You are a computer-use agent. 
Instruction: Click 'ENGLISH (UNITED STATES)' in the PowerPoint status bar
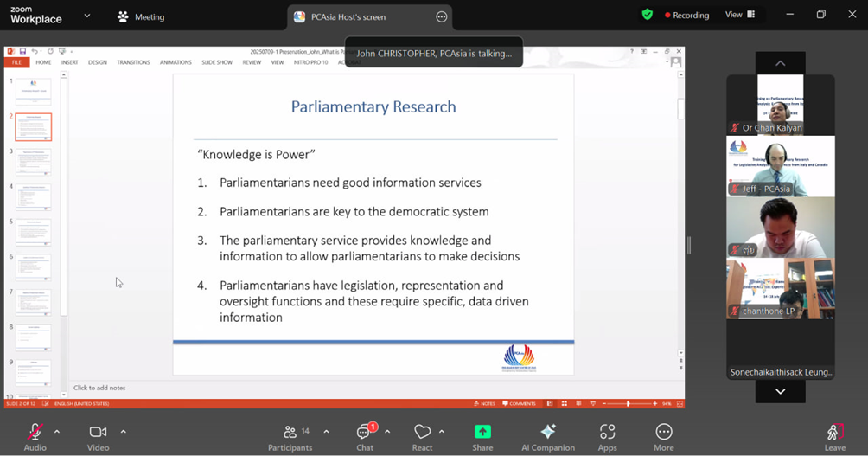pos(82,403)
